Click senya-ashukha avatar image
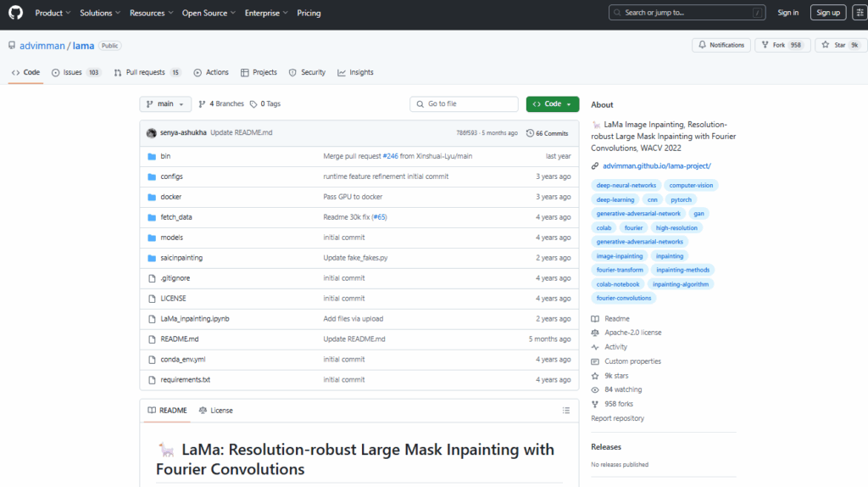868x487 pixels. [151, 133]
